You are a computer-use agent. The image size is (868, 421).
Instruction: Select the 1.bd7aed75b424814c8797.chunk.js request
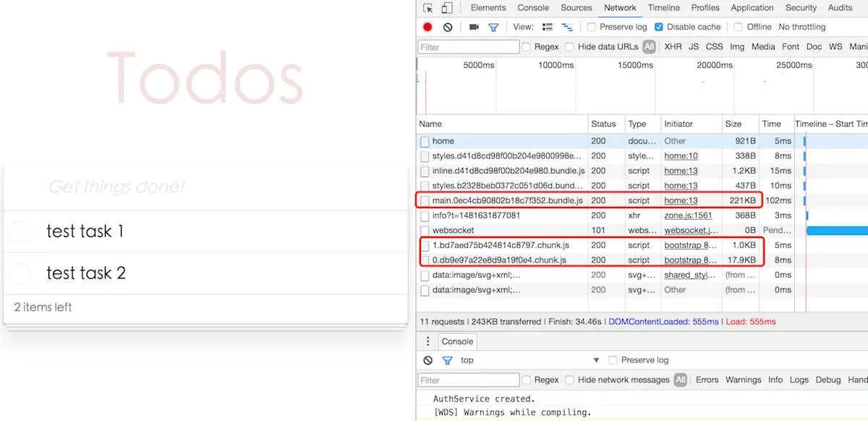(642, 245)
